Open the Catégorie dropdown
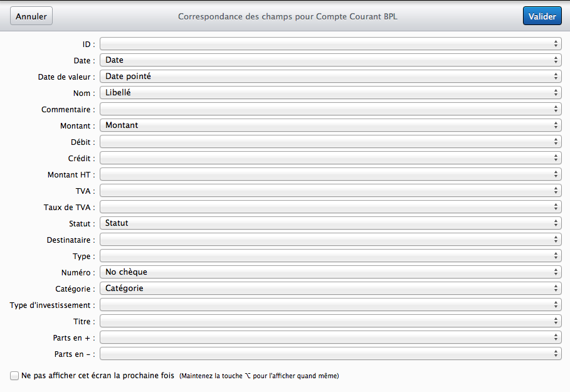Viewport: 570px width, 392px height. pos(330,289)
